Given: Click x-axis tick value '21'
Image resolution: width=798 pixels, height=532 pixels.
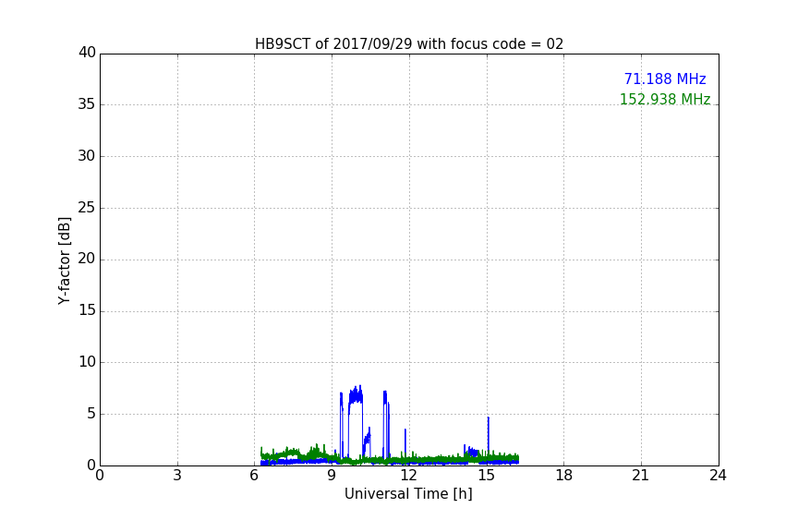Looking at the screenshot, I should coord(641,476).
